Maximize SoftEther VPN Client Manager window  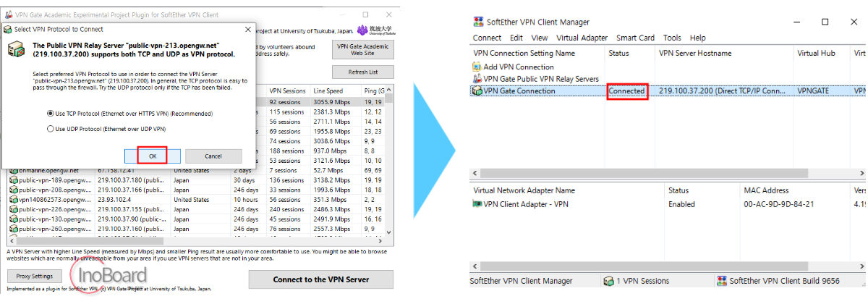tap(825, 22)
